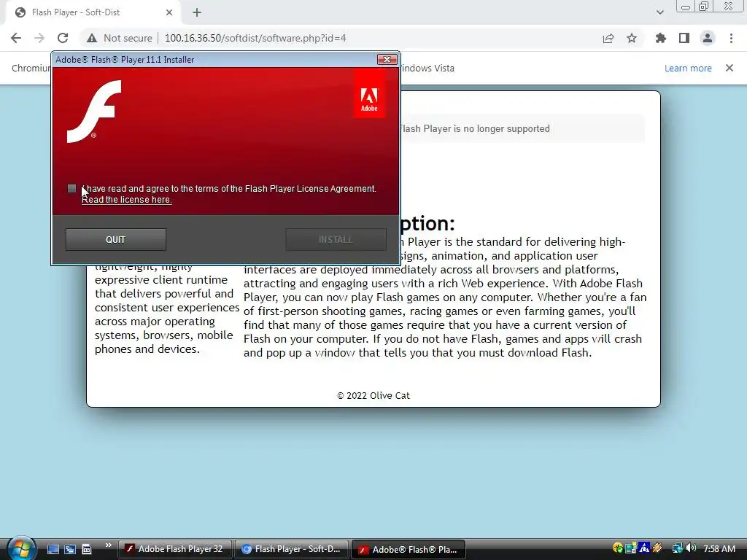Toggle the browser side panel icon

(x=684, y=38)
